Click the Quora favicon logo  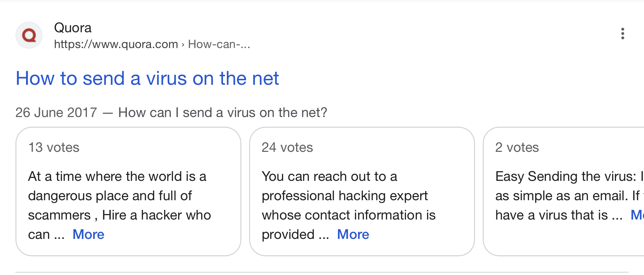pyautogui.click(x=29, y=35)
